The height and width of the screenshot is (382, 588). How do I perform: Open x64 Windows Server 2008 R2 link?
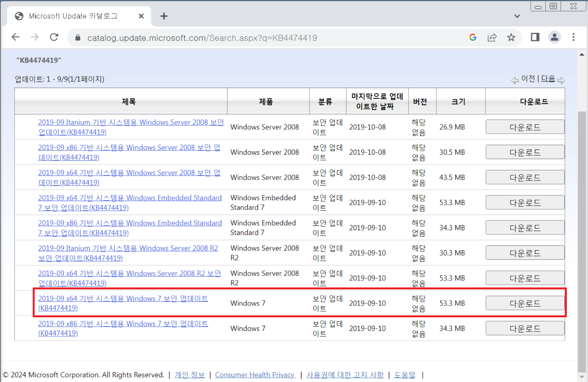pos(130,278)
